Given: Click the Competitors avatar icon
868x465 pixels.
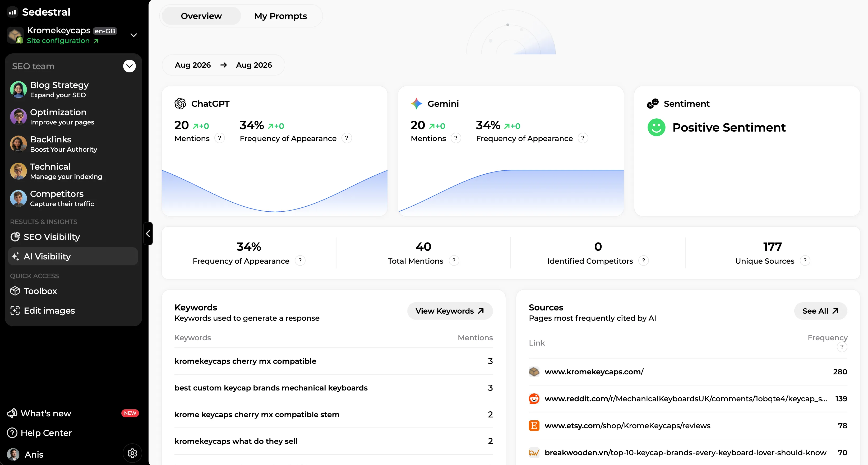Looking at the screenshot, I should tap(18, 198).
